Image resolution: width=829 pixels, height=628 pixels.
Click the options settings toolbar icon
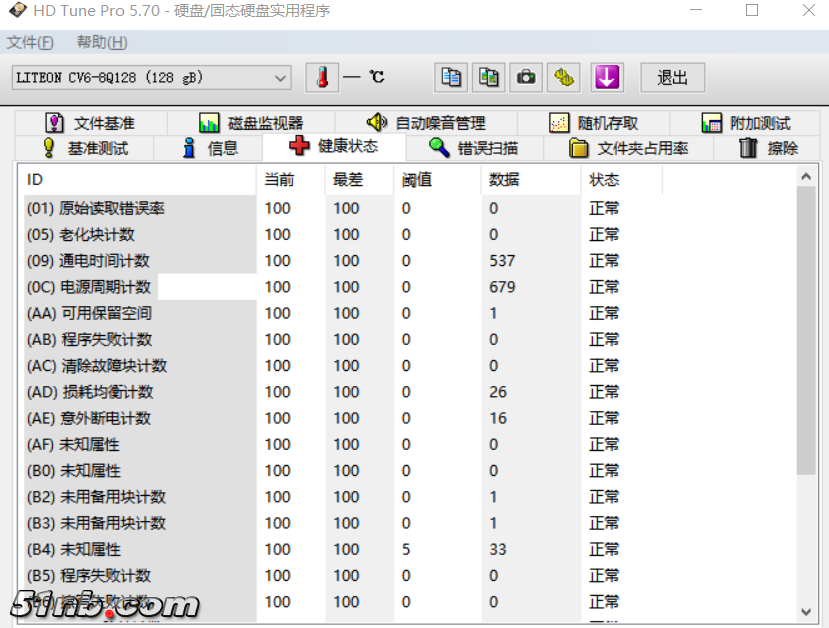pyautogui.click(x=565, y=77)
